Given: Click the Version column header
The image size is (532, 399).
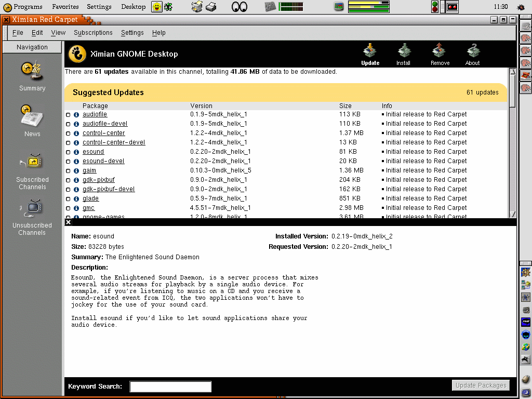Looking at the screenshot, I should [x=201, y=106].
